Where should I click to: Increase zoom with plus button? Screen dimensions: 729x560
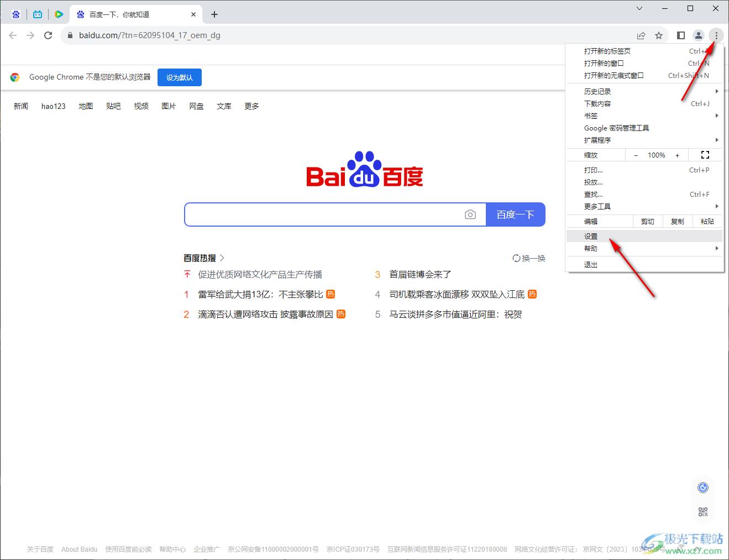tap(678, 155)
